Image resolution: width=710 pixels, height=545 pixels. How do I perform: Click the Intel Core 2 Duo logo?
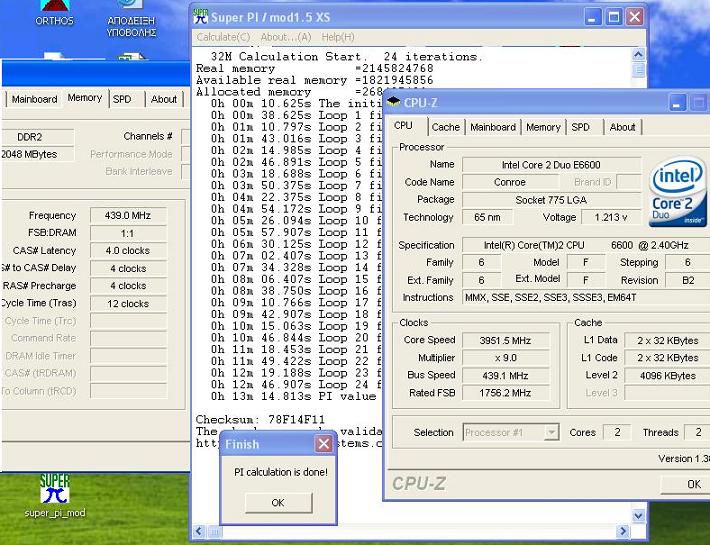click(677, 191)
